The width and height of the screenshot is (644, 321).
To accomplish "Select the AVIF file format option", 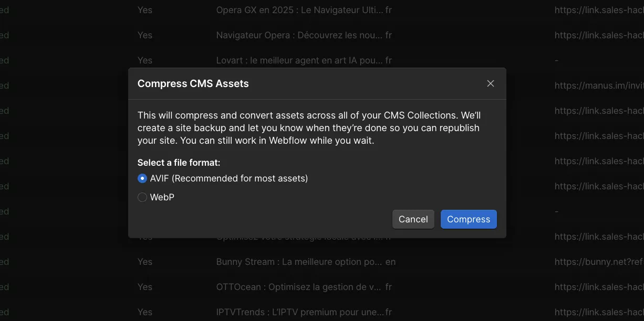I will tap(142, 178).
